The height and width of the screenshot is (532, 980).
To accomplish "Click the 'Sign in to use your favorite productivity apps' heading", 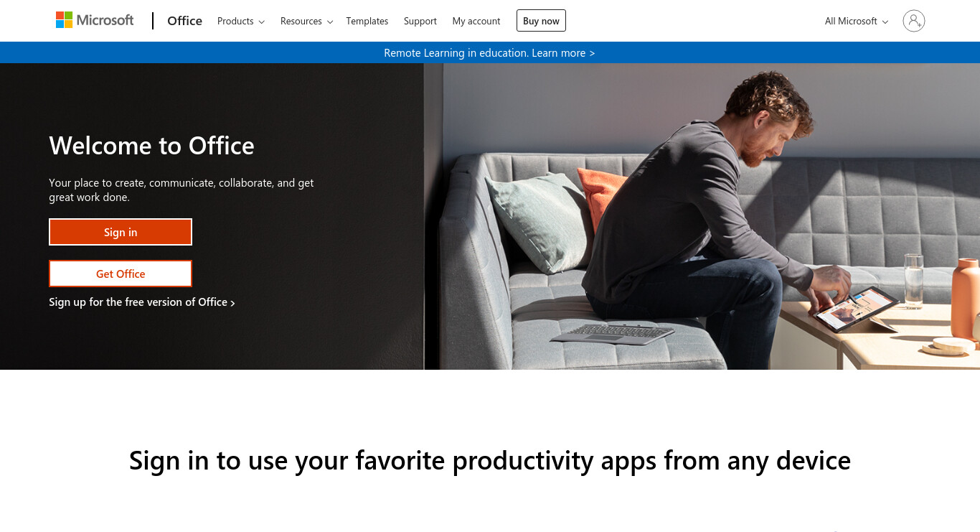I will pos(490,460).
